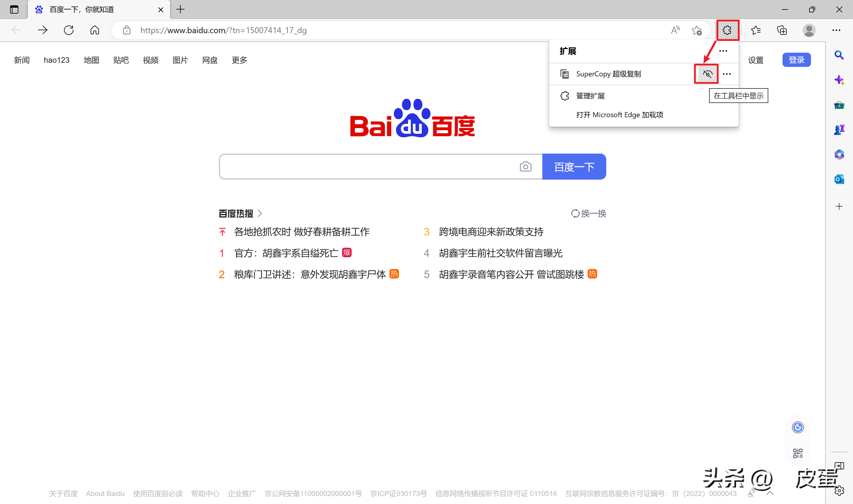View site information lock icon
The height and width of the screenshot is (504, 853).
point(127,30)
